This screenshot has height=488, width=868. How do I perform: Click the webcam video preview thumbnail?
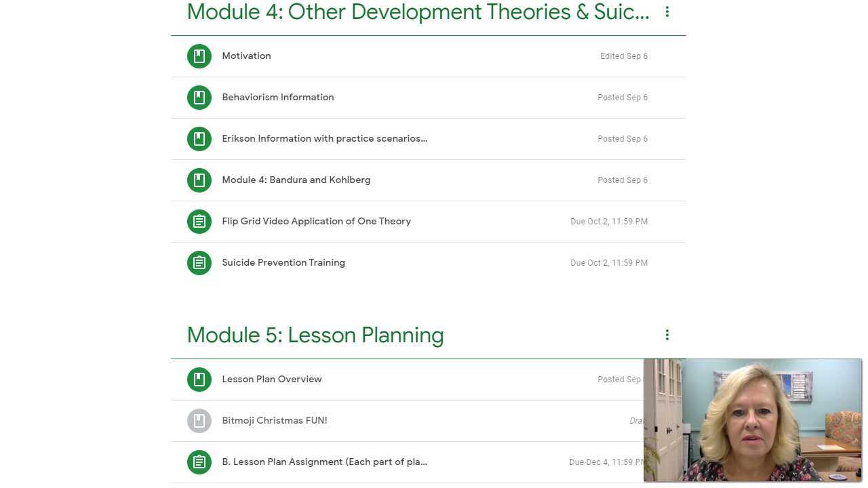[753, 419]
